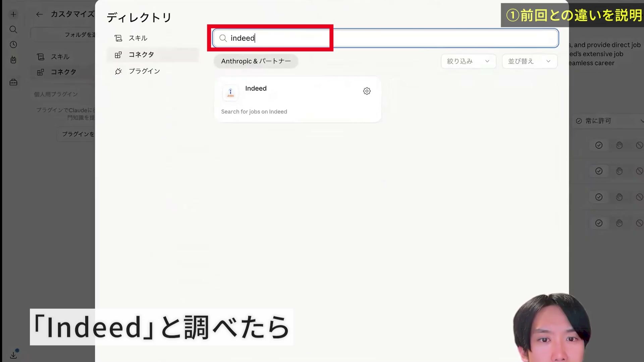Open コネクタ in the background customize panel
Screen dimensions: 644x362
click(62, 72)
